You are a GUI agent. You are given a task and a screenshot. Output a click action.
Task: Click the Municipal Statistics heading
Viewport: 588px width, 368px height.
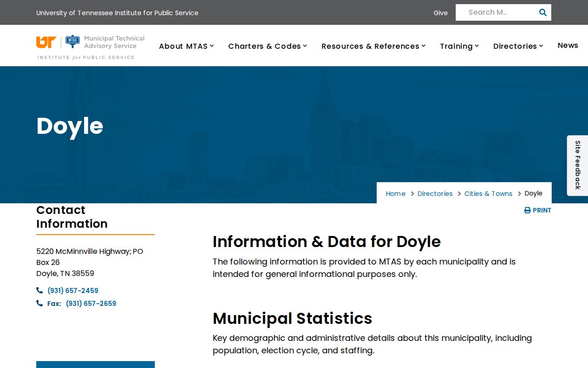[292, 318]
